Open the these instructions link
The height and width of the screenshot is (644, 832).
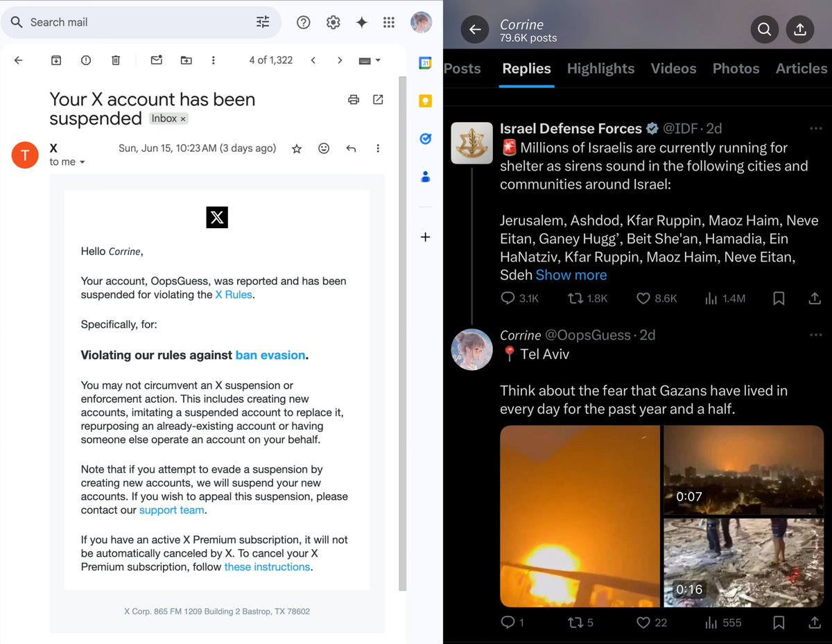point(267,567)
